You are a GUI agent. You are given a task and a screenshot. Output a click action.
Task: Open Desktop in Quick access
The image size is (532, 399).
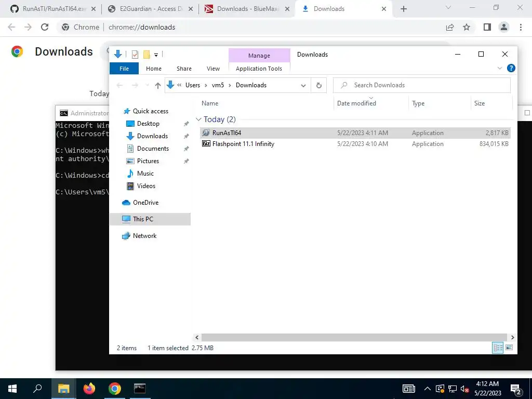(x=148, y=124)
